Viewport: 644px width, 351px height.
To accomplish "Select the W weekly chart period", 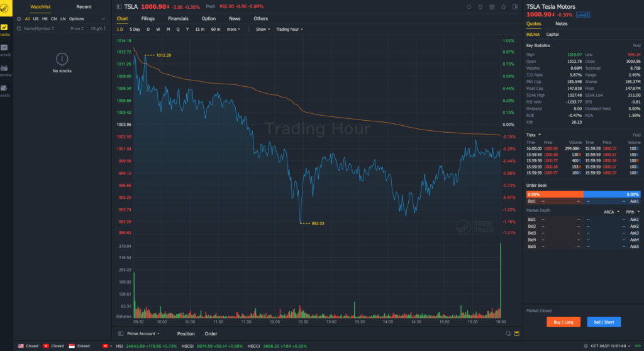I will pyautogui.click(x=158, y=30).
